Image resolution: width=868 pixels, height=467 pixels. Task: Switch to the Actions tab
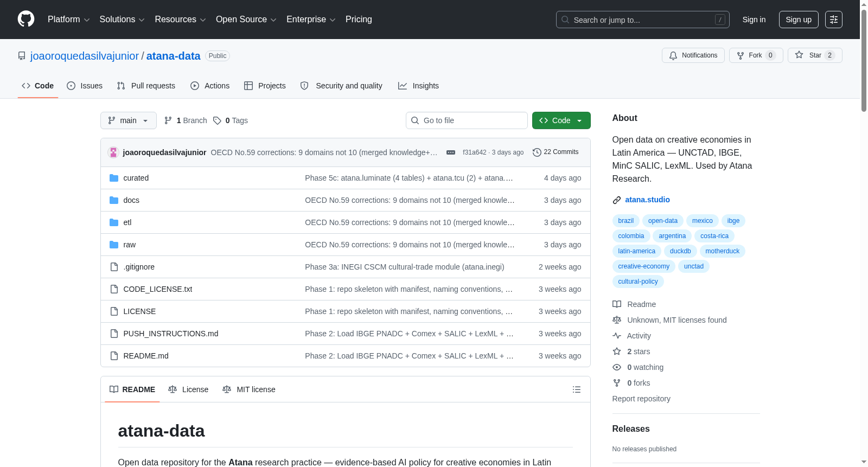(210, 86)
